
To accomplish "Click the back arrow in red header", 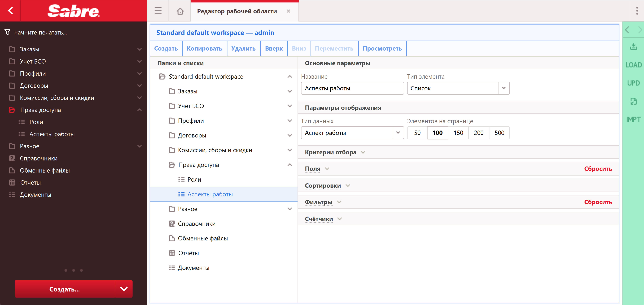I will pyautogui.click(x=10, y=11).
